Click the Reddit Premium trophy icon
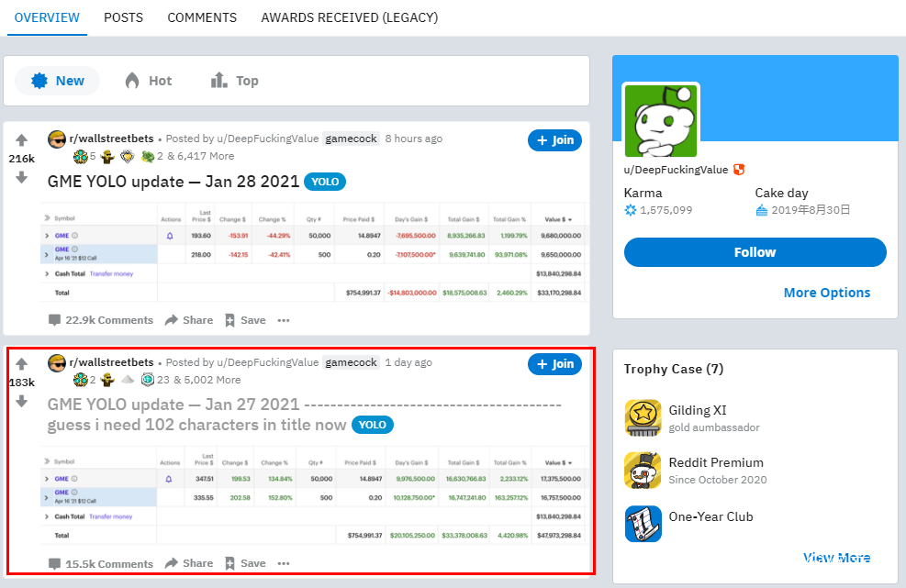This screenshot has height=588, width=906. 643,471
